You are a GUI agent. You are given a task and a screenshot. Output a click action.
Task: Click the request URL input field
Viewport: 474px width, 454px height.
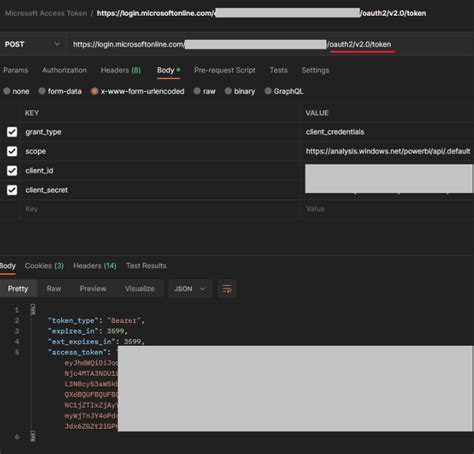pyautogui.click(x=270, y=44)
